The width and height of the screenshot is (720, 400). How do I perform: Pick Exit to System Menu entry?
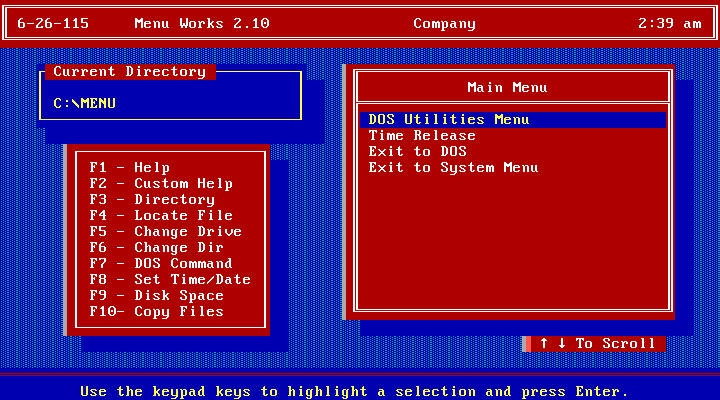pyautogui.click(x=453, y=168)
